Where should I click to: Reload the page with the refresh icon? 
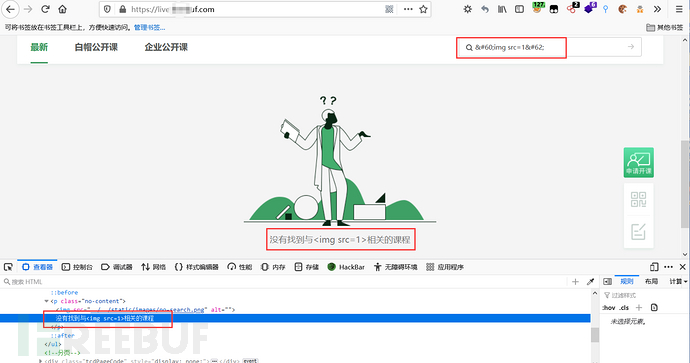[x=45, y=9]
